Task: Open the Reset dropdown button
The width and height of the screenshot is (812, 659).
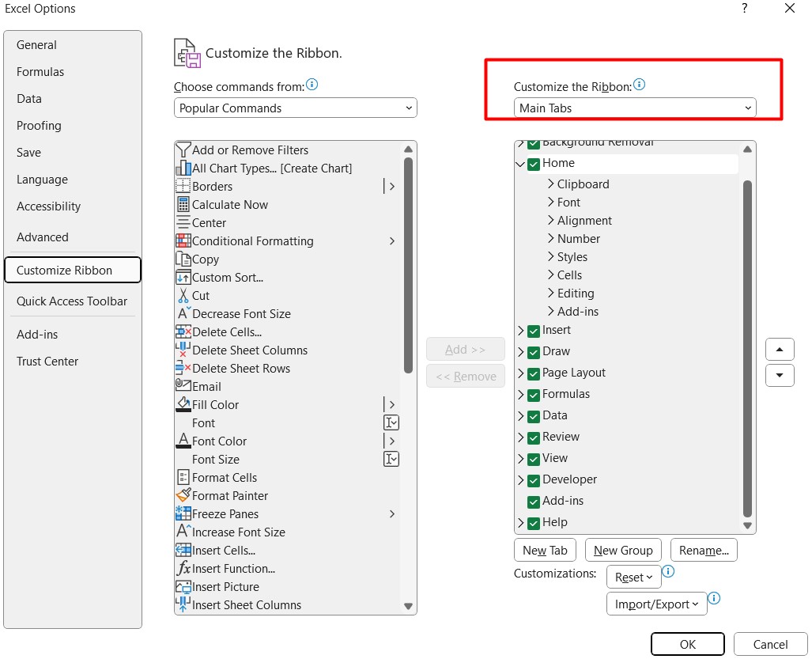Action: pyautogui.click(x=633, y=578)
